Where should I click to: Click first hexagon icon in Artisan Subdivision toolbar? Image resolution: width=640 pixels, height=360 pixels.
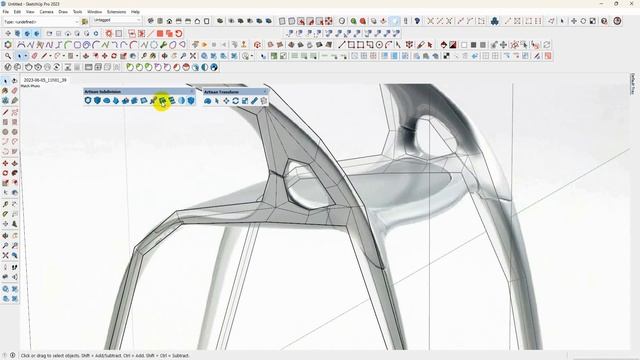88,100
